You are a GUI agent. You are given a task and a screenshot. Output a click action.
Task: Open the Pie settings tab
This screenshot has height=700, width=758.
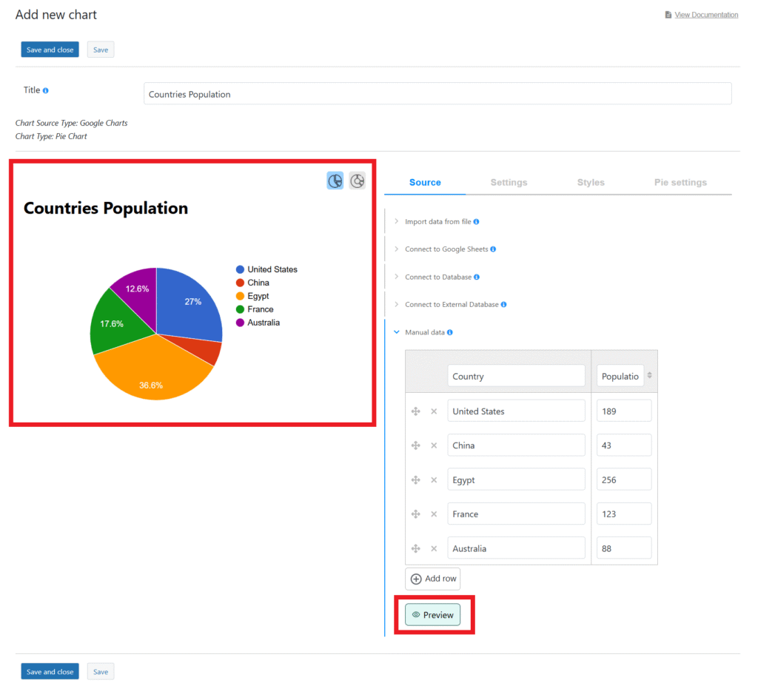click(680, 182)
